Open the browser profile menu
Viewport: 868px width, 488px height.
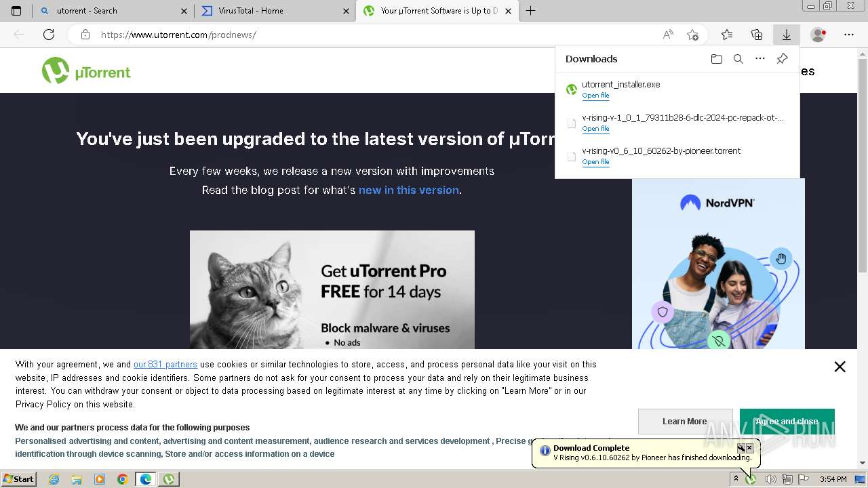(x=818, y=35)
